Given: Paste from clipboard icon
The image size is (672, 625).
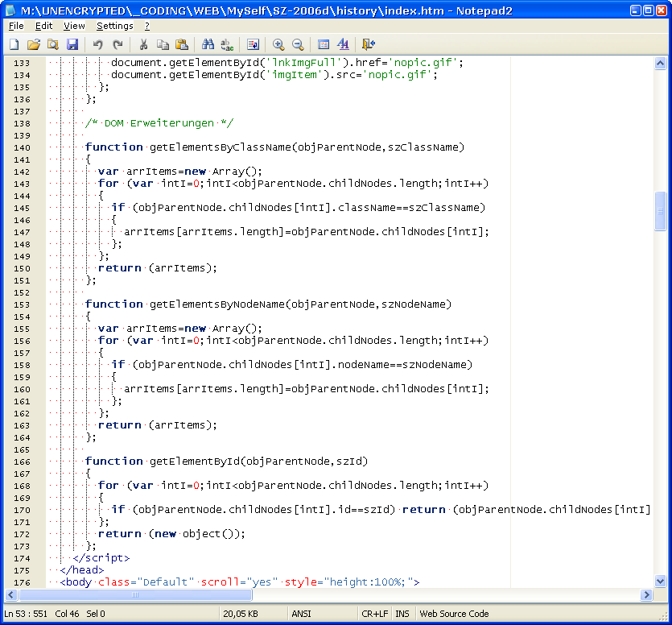Looking at the screenshot, I should (x=182, y=44).
